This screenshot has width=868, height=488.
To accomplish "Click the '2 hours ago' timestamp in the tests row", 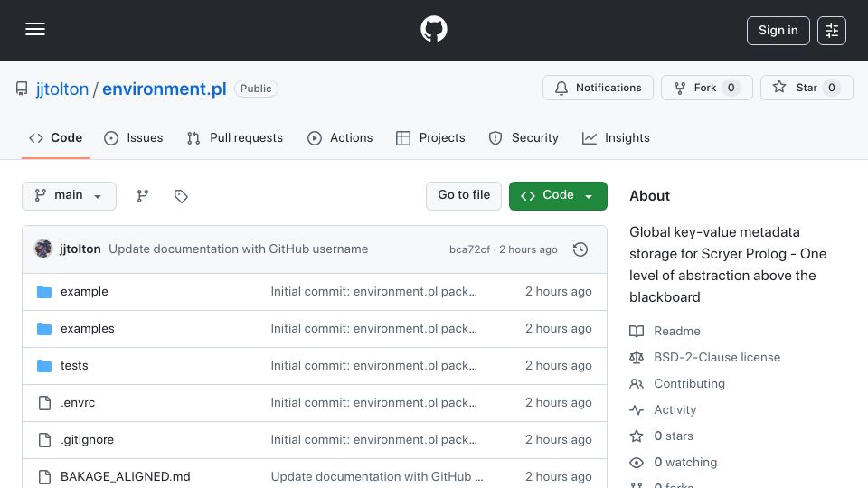I will point(558,366).
